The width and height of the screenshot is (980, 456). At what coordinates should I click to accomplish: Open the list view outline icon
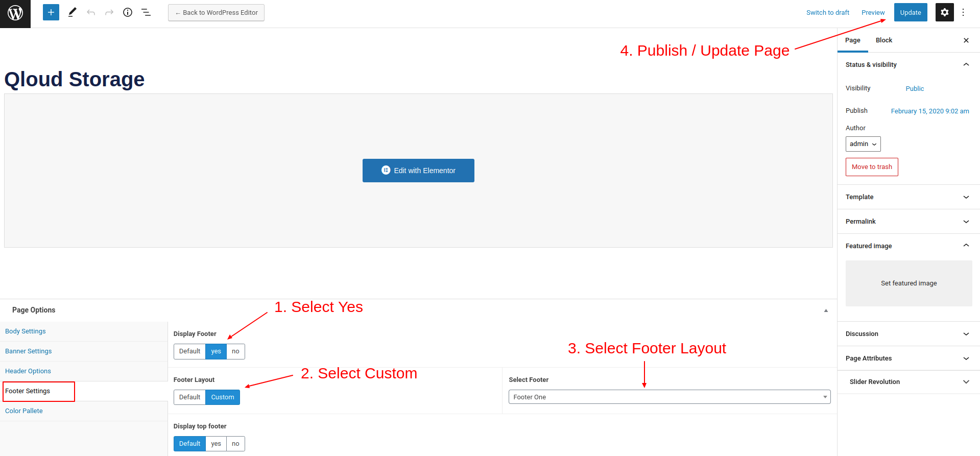click(146, 12)
